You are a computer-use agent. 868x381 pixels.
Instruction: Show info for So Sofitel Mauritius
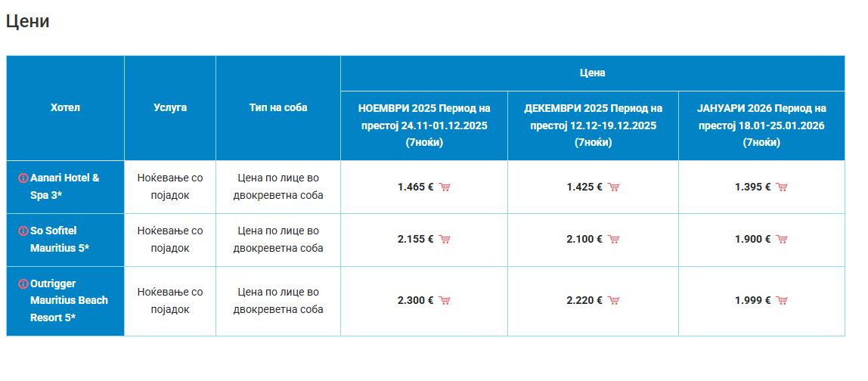tap(23, 231)
